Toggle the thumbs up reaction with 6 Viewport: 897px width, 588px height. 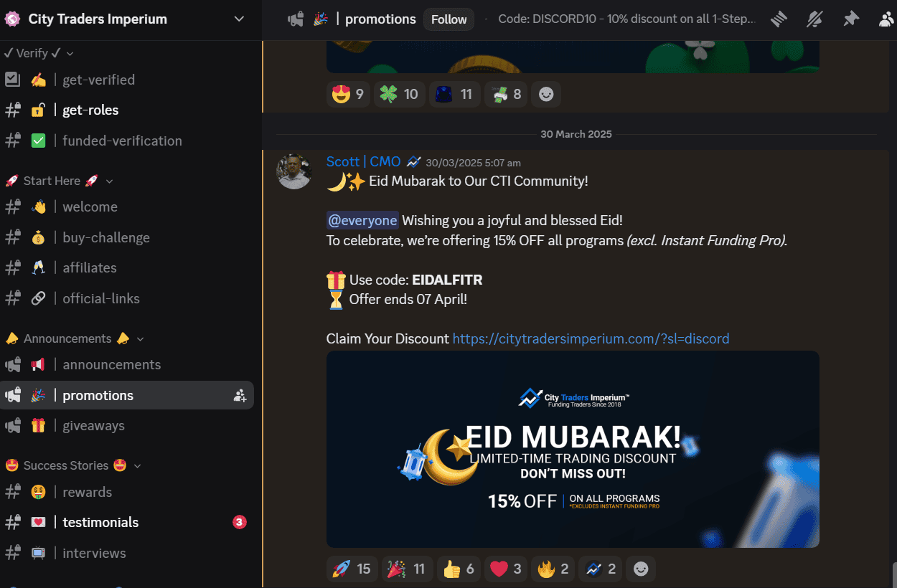tap(459, 569)
